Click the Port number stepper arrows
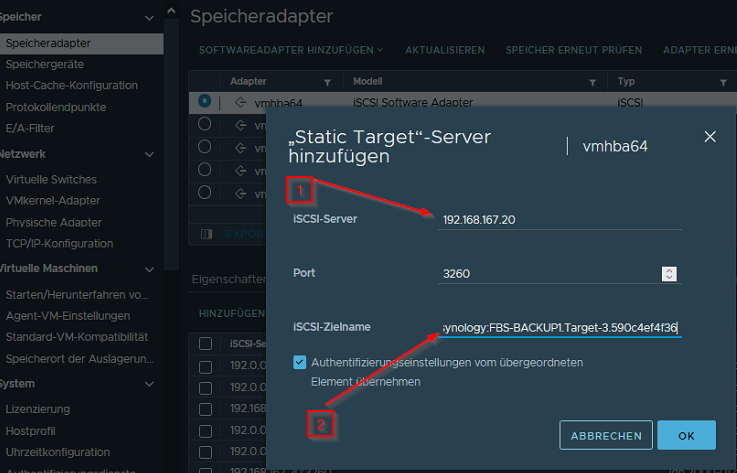Viewport: 737px width, 473px height. pos(669,273)
